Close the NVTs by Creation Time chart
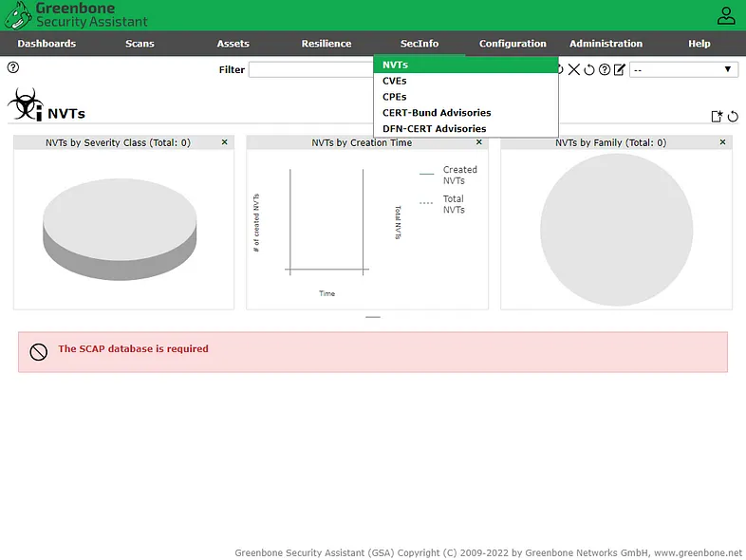Viewport: 746px width, 560px height. [479, 142]
